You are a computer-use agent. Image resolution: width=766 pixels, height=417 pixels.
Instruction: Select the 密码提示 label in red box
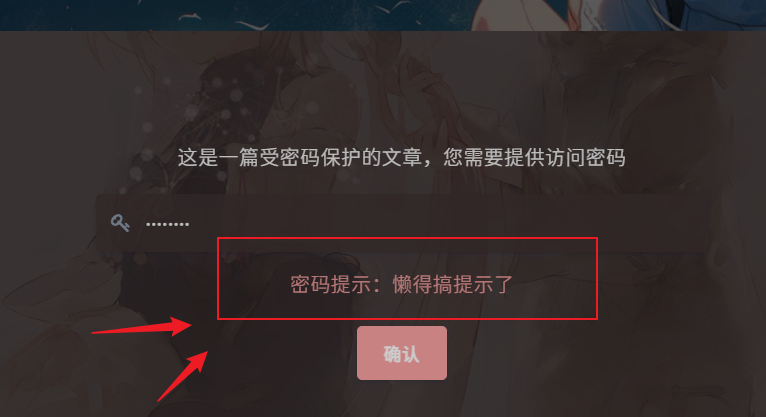(x=331, y=284)
